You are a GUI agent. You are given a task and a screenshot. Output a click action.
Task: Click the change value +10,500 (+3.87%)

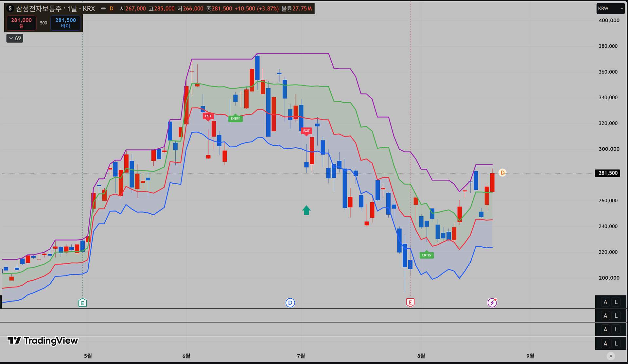pyautogui.click(x=257, y=8)
